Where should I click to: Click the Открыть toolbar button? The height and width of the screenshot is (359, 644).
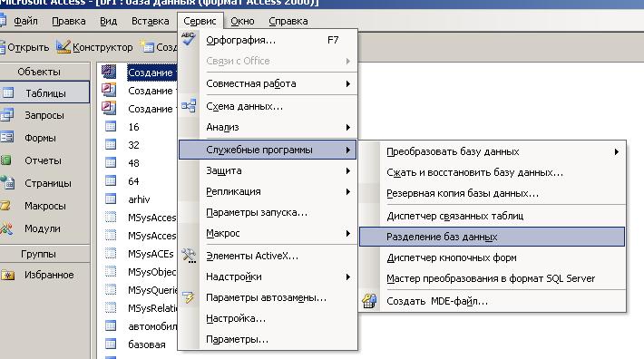point(24,47)
